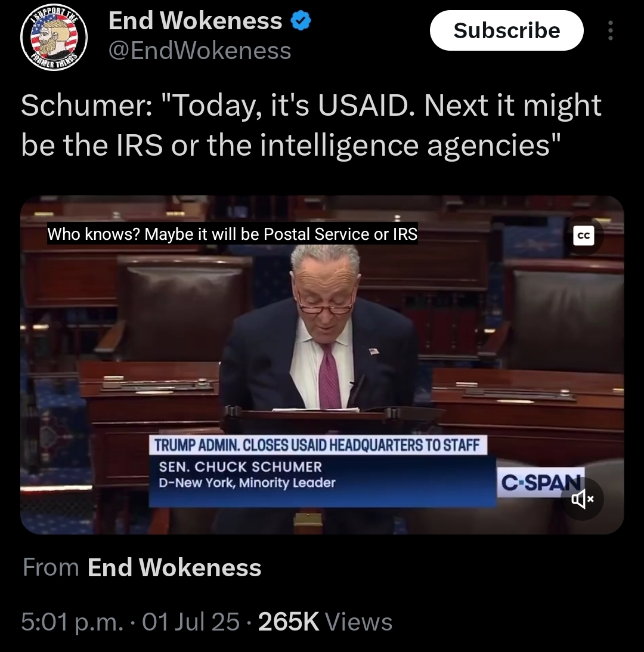Viewport: 644px width, 652px height.
Task: Click the C-SPAN logo in video
Action: pyautogui.click(x=540, y=483)
